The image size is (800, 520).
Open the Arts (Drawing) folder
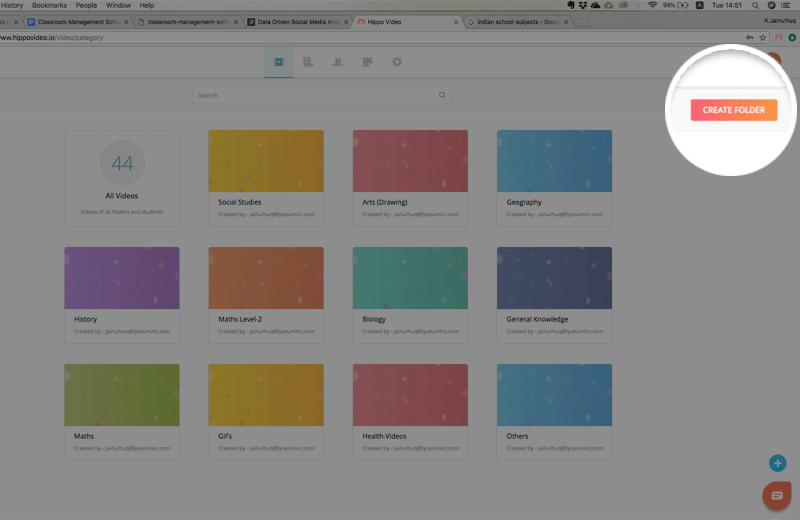click(410, 161)
